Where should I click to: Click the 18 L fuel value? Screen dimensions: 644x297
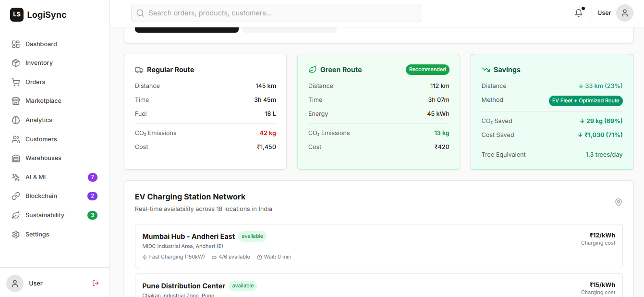click(270, 114)
